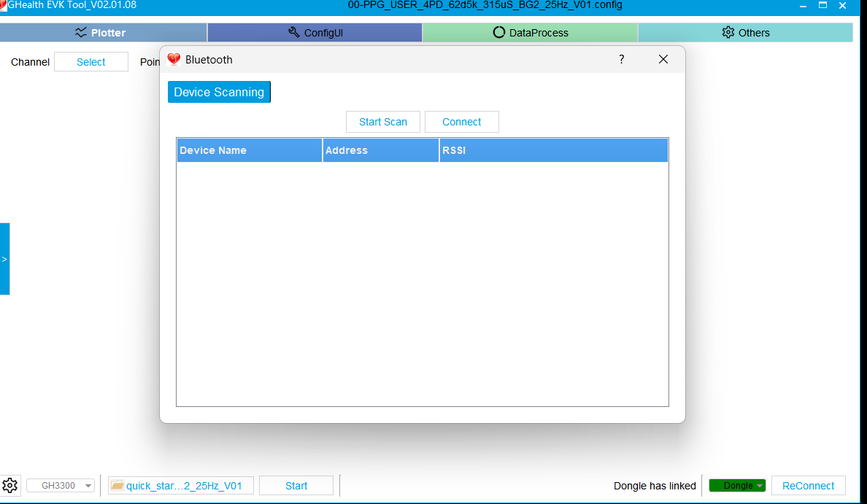Screen dimensions: 867x504
Task: Open the Others tab
Action: point(745,33)
